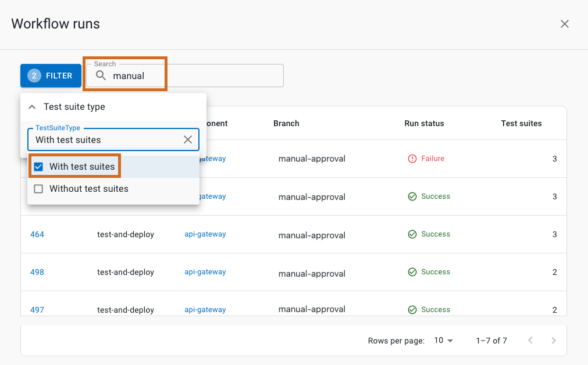Click the FILTER button with badge 2
Image resolution: width=588 pixels, height=365 pixels.
[51, 76]
